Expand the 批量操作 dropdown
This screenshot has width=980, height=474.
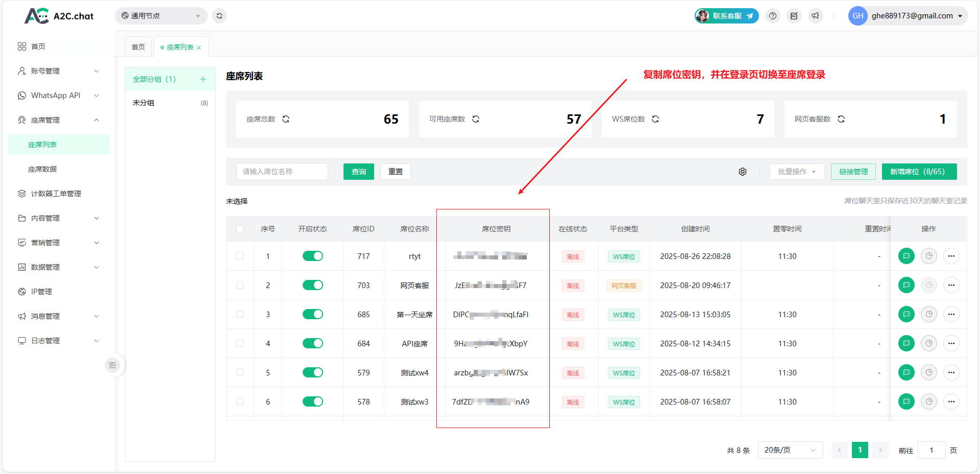pyautogui.click(x=796, y=172)
